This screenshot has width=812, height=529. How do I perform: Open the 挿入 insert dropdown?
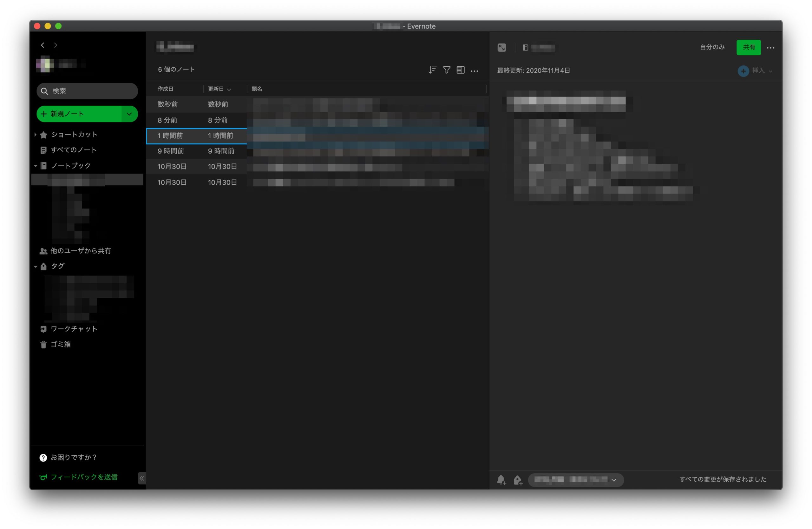pyautogui.click(x=755, y=71)
